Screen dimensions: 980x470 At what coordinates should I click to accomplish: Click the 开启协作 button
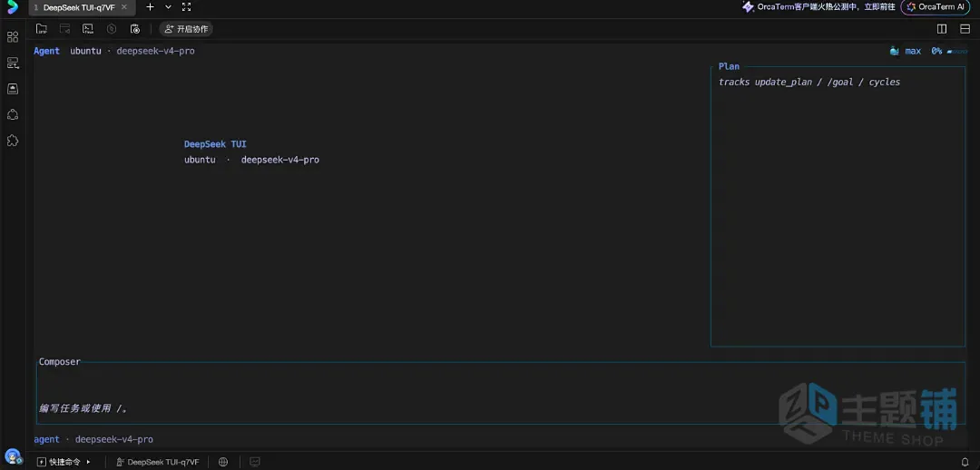click(x=186, y=29)
